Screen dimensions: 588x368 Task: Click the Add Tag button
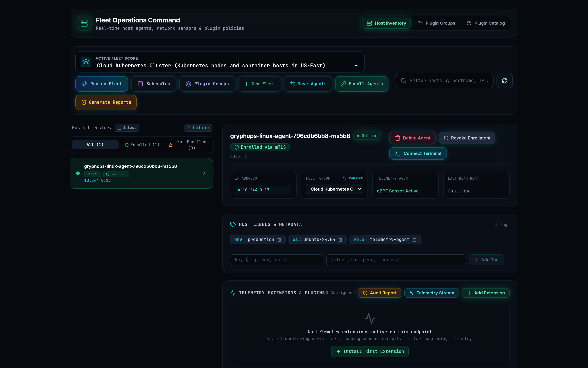[486, 260]
